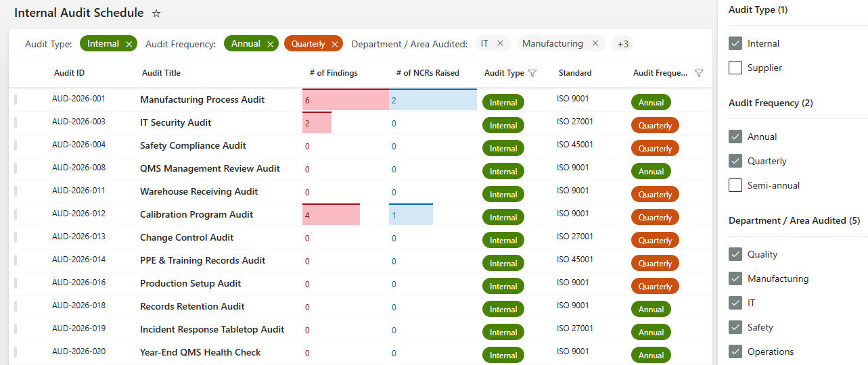
Task: Open the Manufacturing Process Audit record
Action: [x=202, y=99]
